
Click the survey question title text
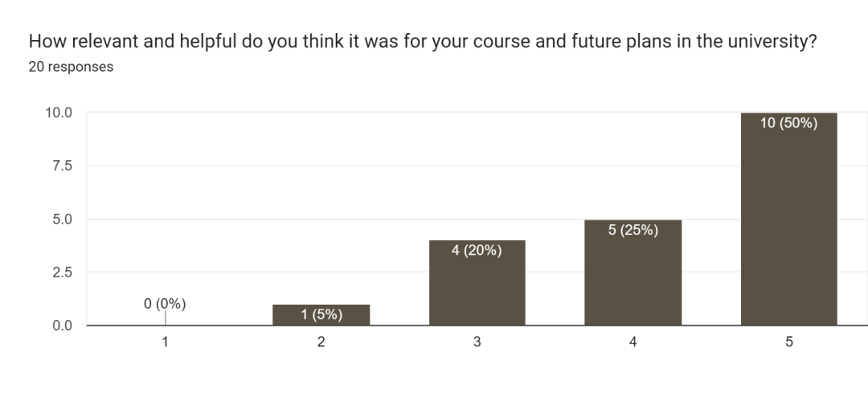tap(423, 43)
